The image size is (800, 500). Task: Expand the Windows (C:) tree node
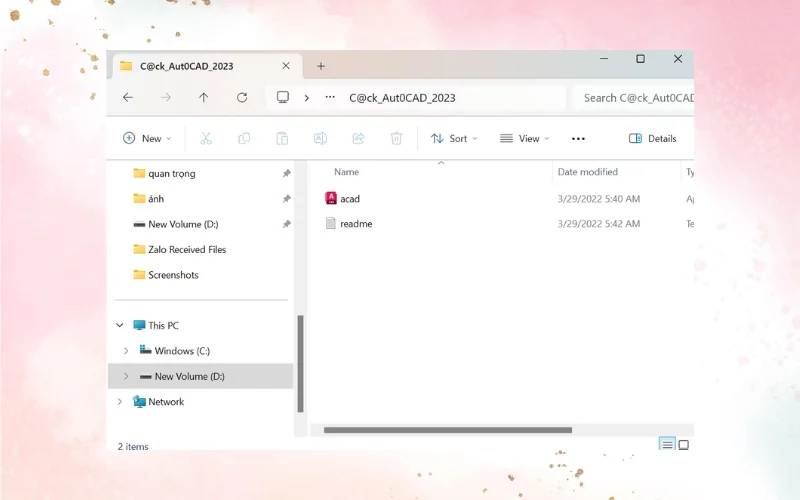[125, 351]
